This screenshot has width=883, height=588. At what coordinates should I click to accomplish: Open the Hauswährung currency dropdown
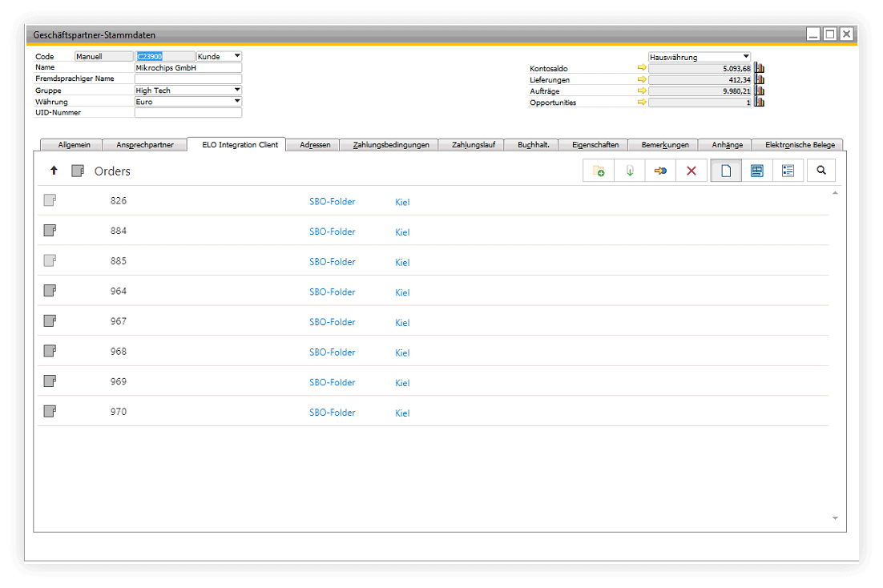747,56
